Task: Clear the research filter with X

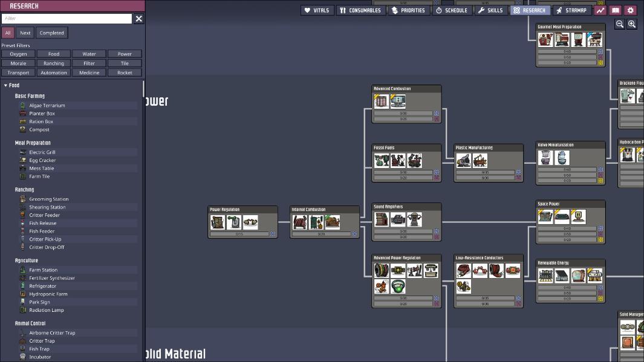Action: (139, 19)
